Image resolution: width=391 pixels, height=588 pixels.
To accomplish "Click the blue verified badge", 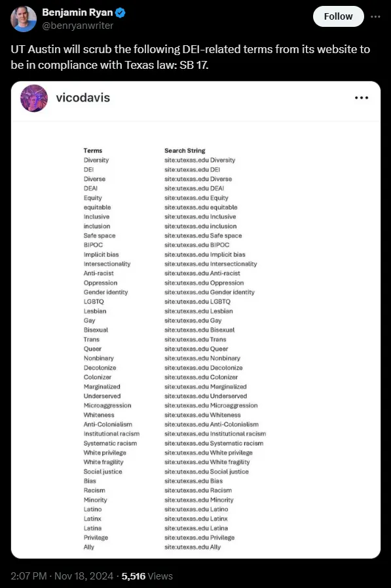I will click(x=121, y=12).
